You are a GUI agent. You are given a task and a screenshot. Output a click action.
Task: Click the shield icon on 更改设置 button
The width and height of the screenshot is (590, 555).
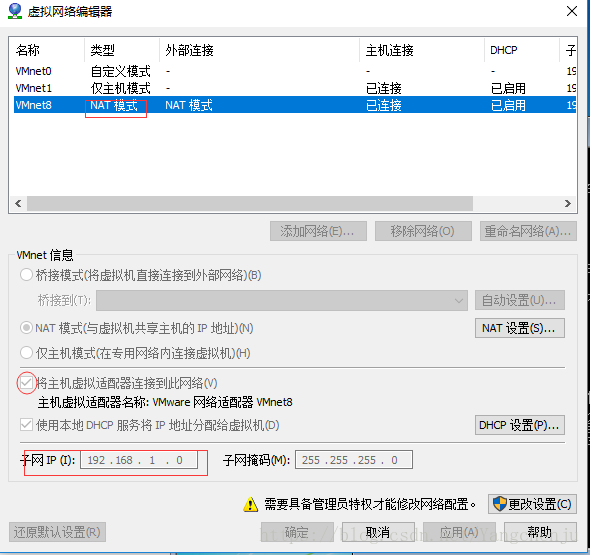click(500, 504)
